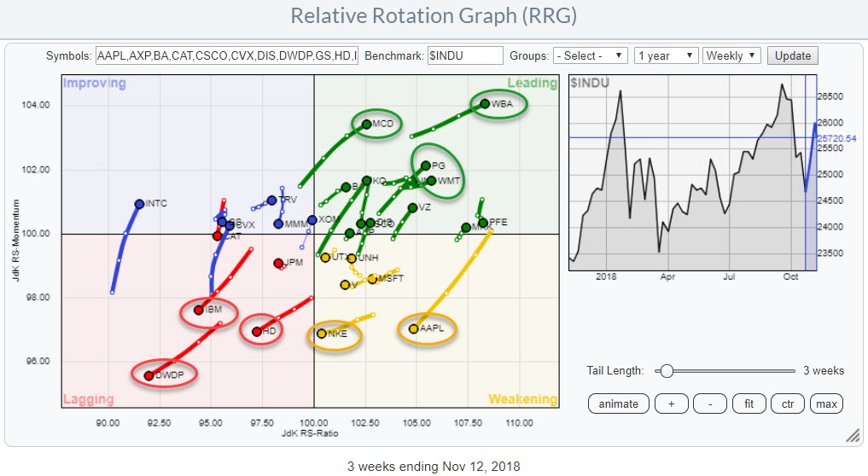
Task: Open the Weekly interval dropdown
Action: tap(731, 56)
